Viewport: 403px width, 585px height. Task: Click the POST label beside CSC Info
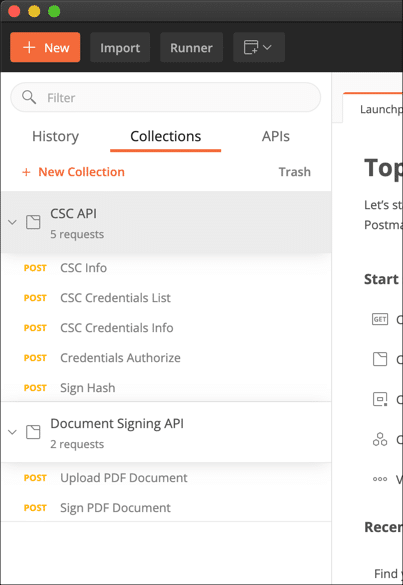[x=35, y=268]
